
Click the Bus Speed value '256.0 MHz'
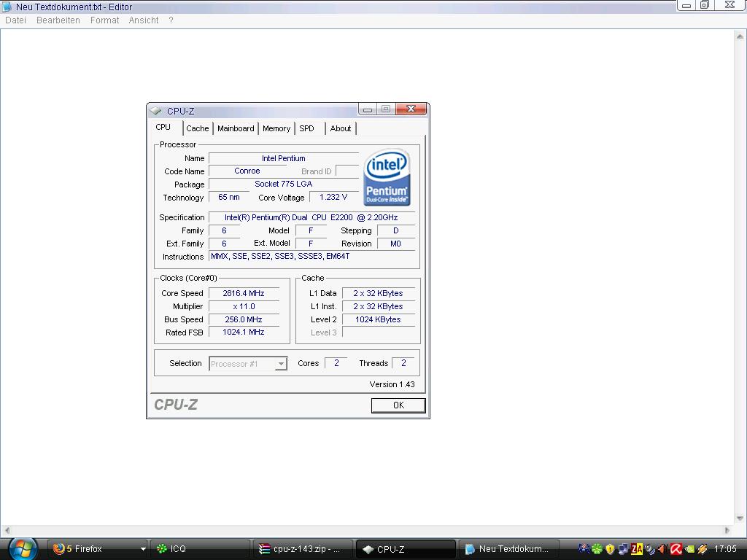(244, 319)
